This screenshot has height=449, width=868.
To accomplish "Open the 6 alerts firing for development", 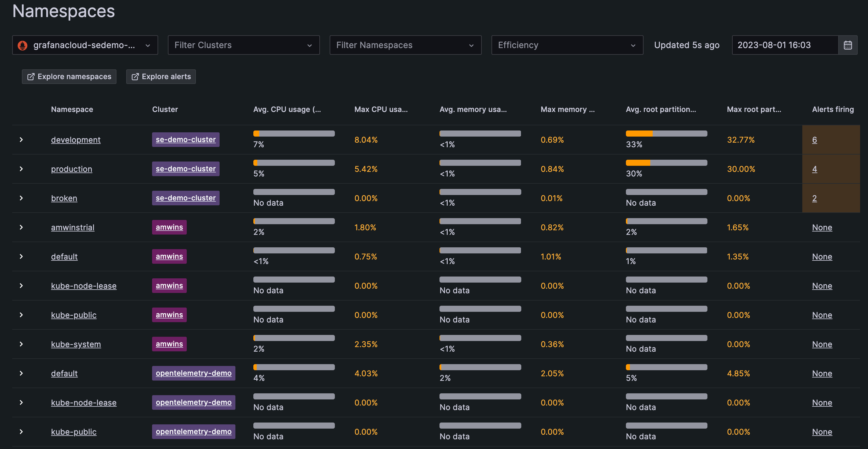I will point(814,140).
